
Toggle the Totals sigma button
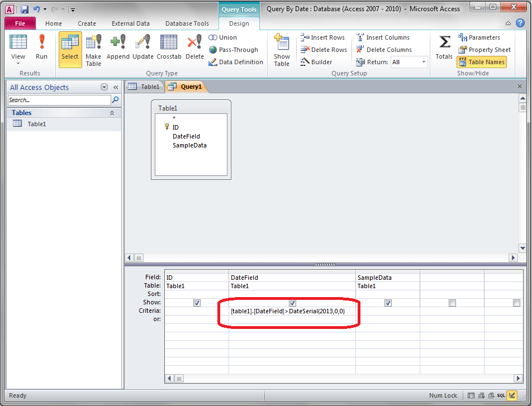point(444,47)
